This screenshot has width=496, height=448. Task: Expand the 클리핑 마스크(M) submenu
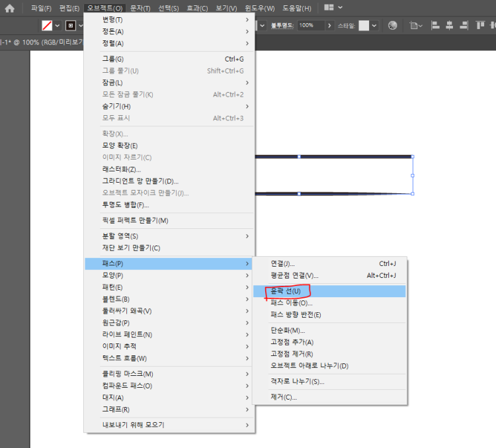(169, 374)
